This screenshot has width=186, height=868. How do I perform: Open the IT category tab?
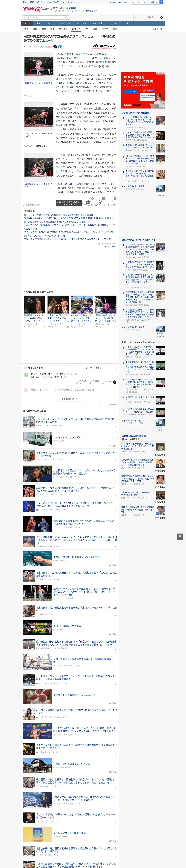point(86,29)
